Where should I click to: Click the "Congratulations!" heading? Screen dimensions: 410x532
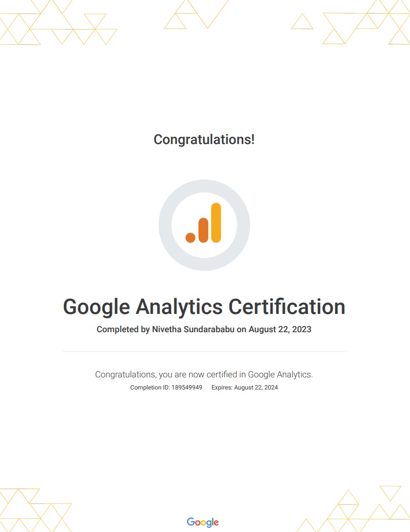pos(204,139)
